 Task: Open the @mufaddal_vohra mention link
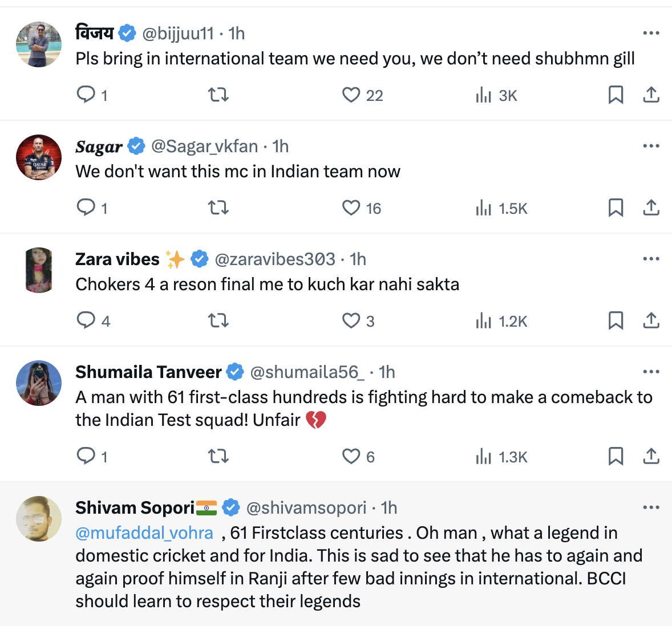click(144, 533)
